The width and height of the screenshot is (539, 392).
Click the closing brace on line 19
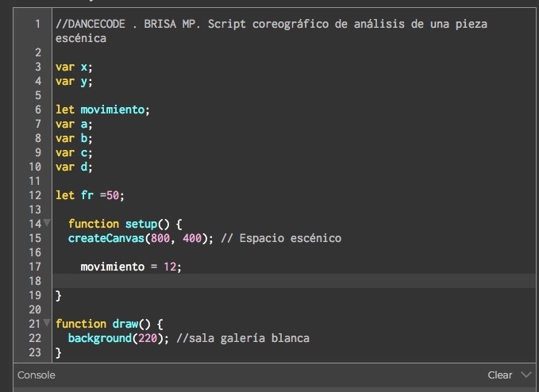tap(59, 295)
